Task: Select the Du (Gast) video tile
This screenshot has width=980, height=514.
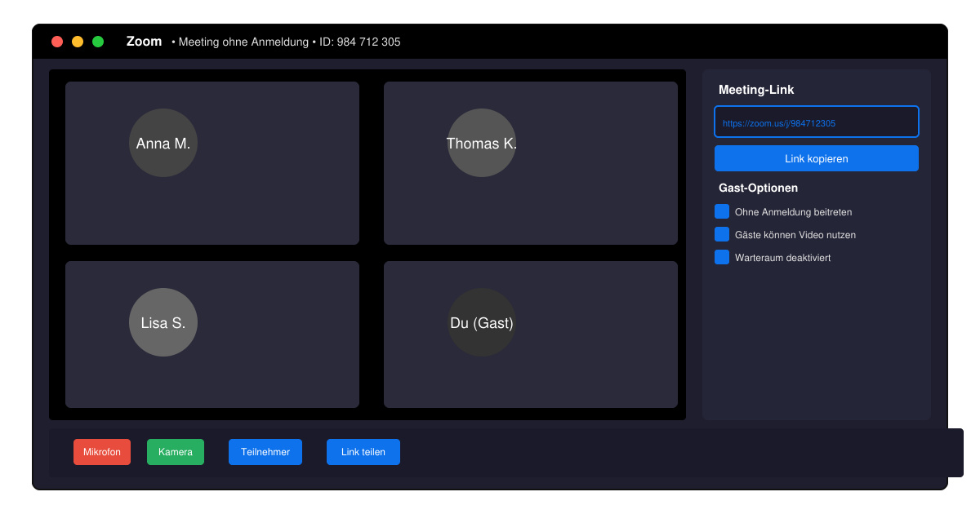Action: [x=531, y=335]
